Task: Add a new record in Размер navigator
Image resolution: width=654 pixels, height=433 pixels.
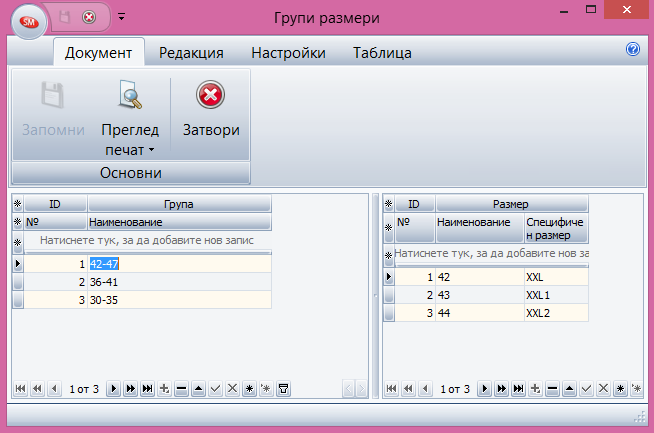Action: pos(535,389)
